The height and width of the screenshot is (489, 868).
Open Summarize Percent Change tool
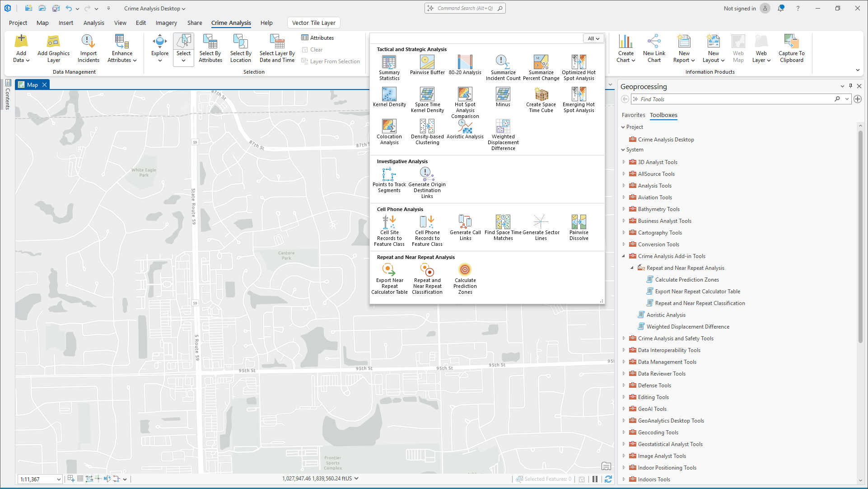point(541,68)
